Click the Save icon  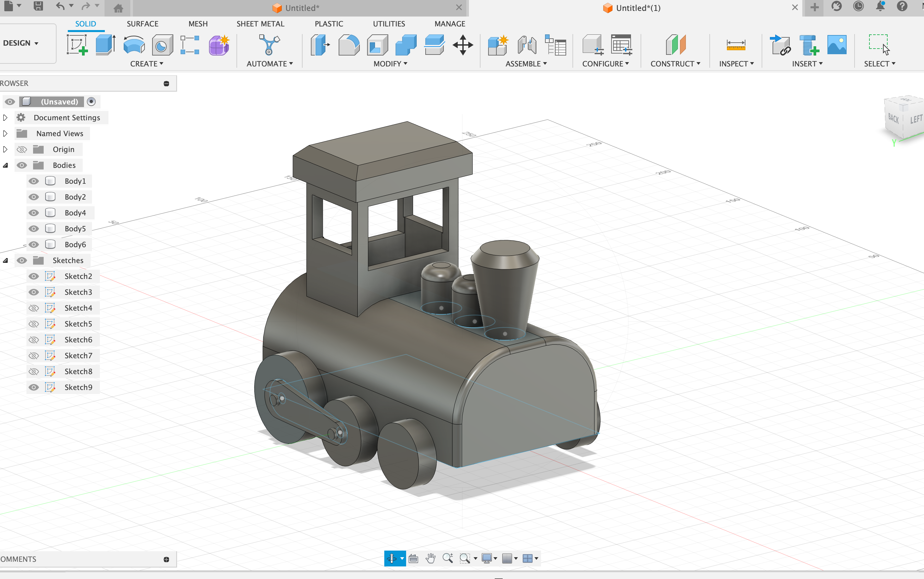[x=38, y=6]
